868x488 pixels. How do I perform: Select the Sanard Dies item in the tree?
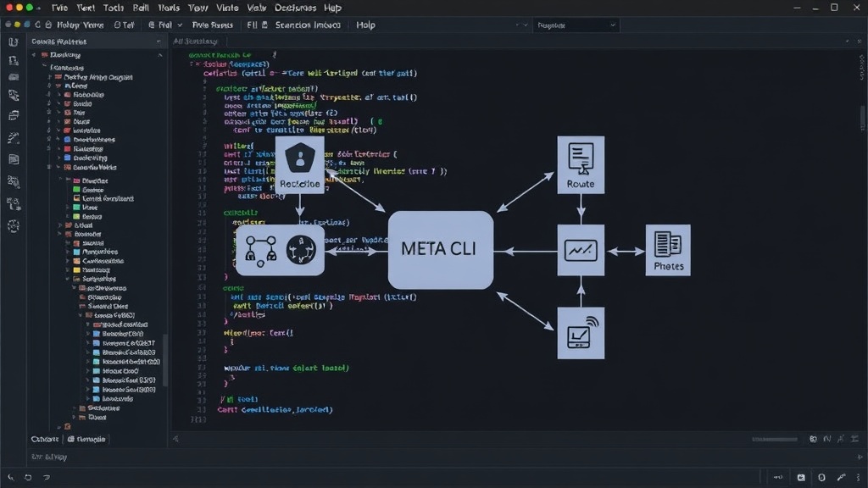click(103, 306)
